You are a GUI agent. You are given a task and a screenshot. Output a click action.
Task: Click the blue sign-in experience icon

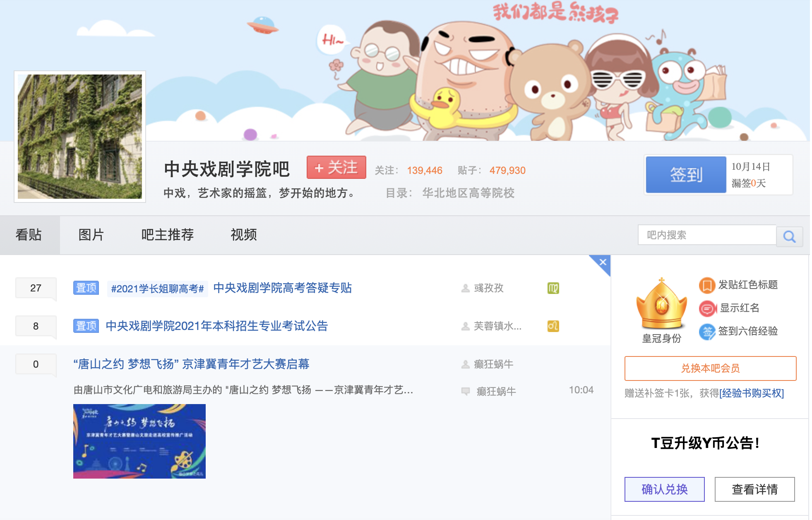(707, 332)
